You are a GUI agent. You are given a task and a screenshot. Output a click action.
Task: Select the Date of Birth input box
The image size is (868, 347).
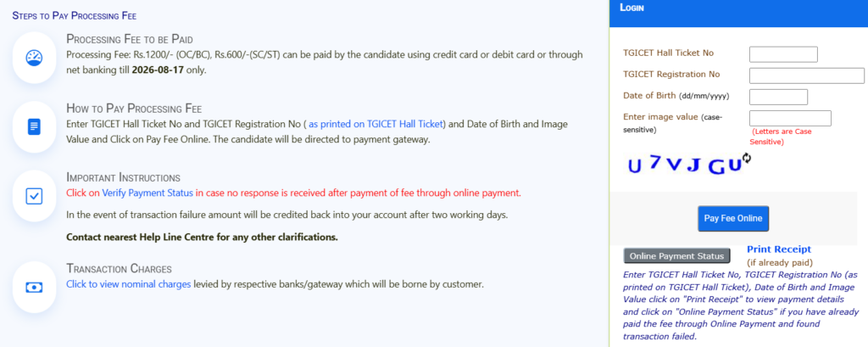point(778,97)
